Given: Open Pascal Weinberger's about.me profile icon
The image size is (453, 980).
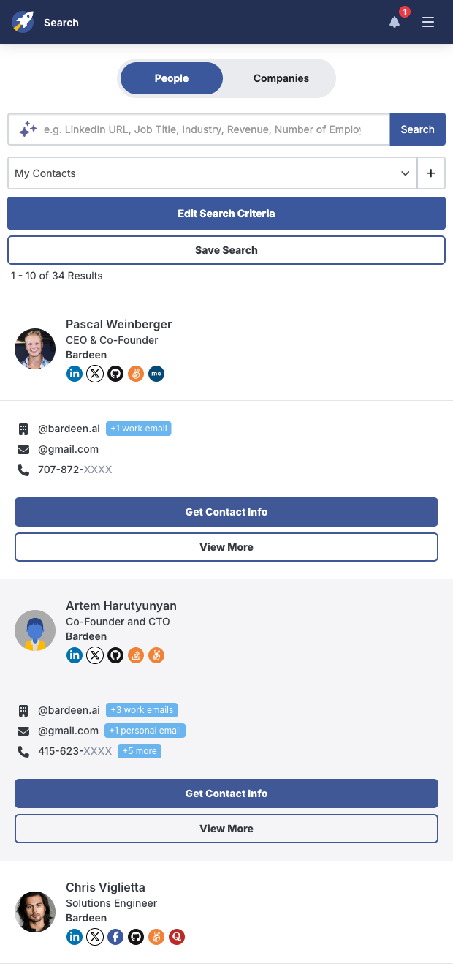Looking at the screenshot, I should 156,374.
